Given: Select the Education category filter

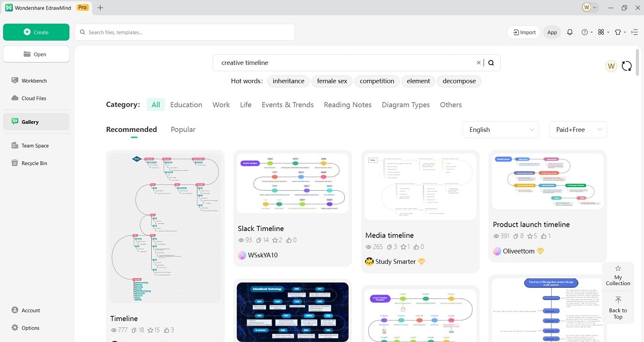Looking at the screenshot, I should click(186, 105).
